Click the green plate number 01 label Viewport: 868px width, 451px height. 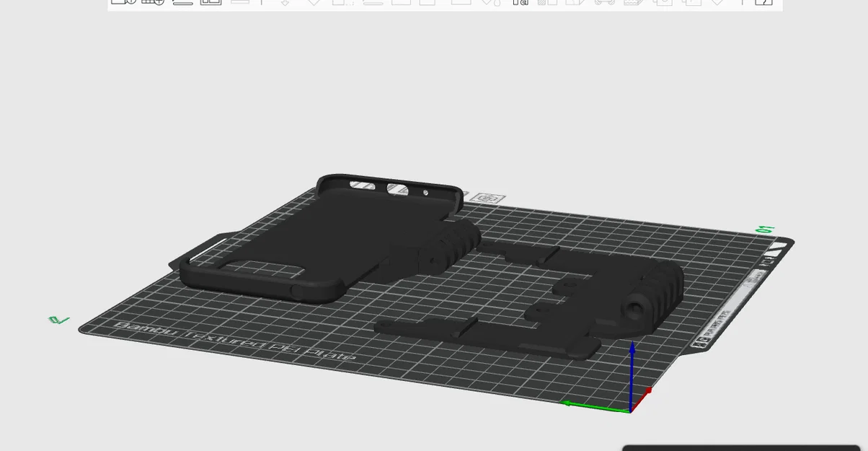pos(764,229)
